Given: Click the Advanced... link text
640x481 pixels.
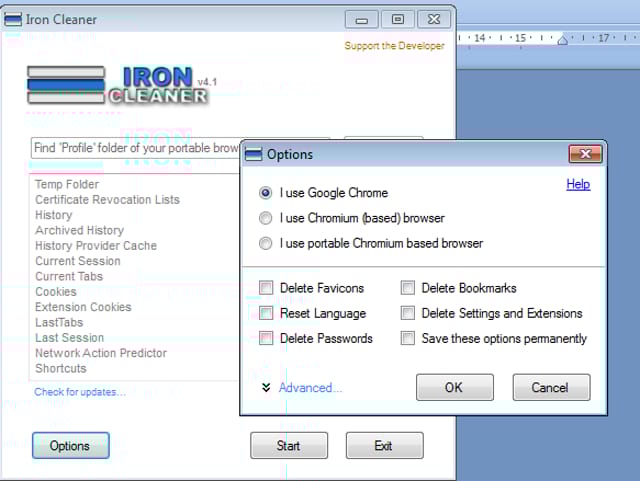Looking at the screenshot, I should (310, 387).
